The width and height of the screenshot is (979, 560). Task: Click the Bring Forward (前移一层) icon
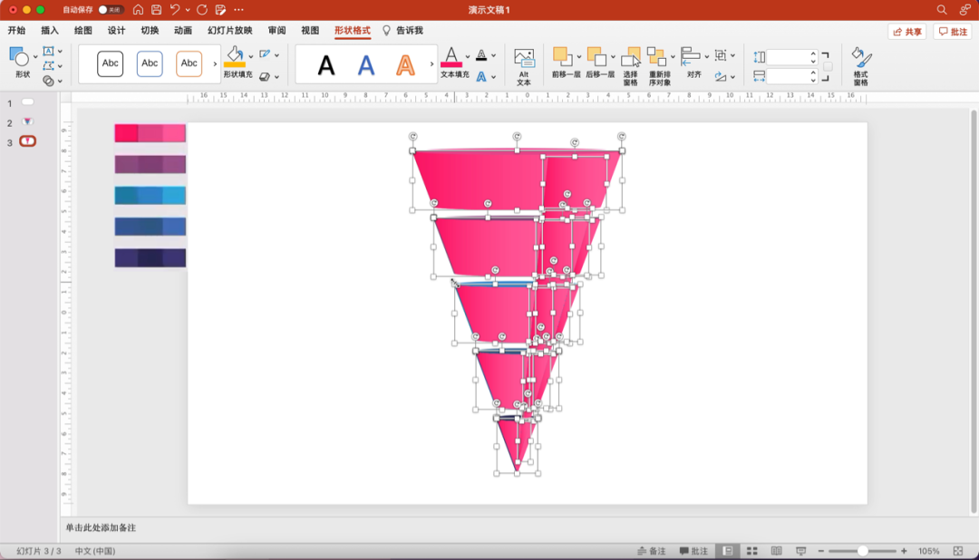point(561,57)
